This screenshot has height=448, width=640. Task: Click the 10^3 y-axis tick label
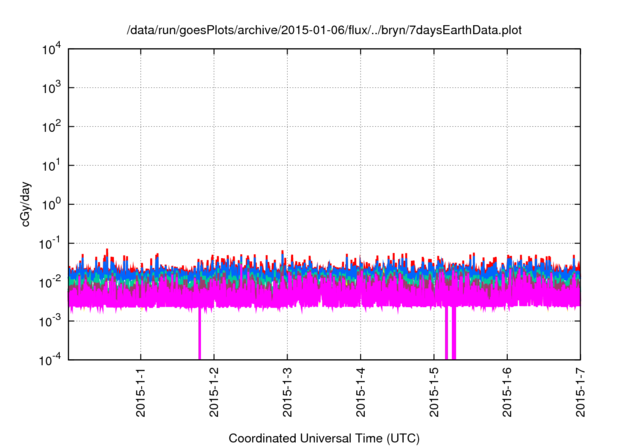[51, 88]
